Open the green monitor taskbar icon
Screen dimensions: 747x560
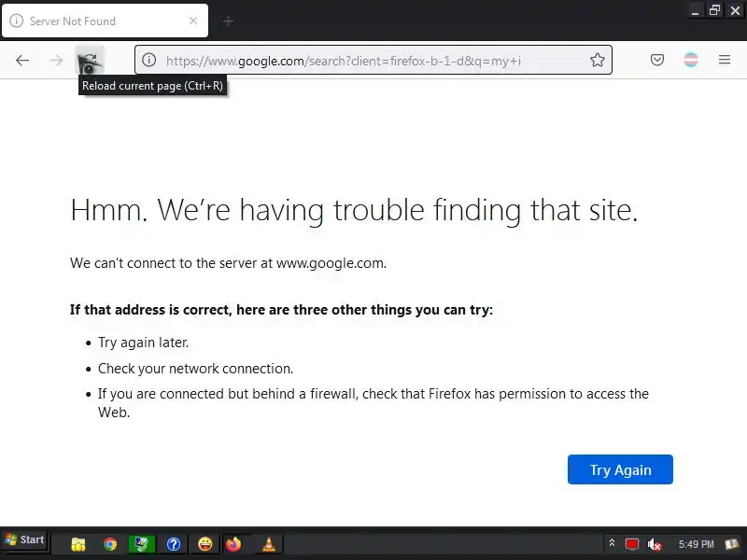click(x=142, y=544)
